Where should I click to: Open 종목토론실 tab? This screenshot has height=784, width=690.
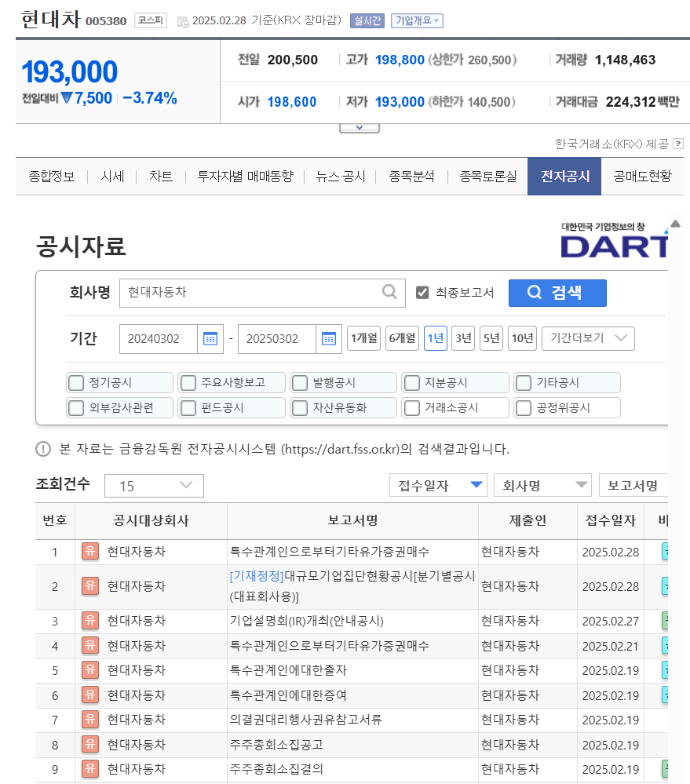coord(488,176)
